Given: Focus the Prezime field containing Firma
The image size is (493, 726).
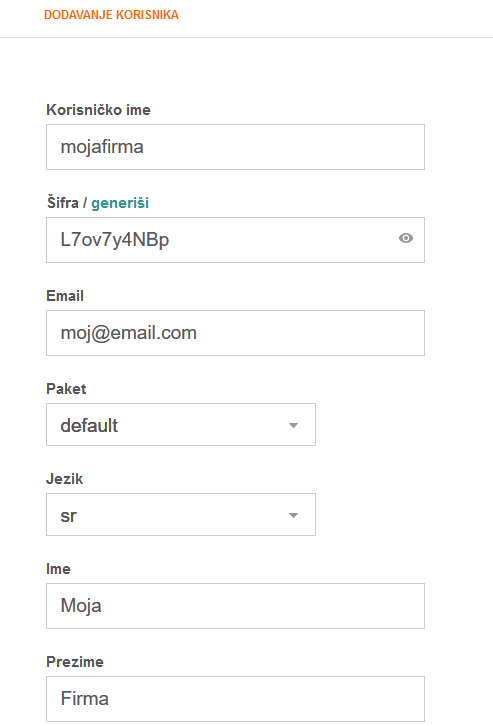Looking at the screenshot, I should pos(235,699).
